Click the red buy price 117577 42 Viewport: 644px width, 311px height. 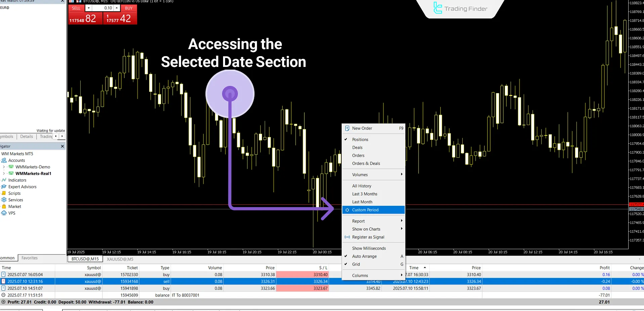coord(120,18)
